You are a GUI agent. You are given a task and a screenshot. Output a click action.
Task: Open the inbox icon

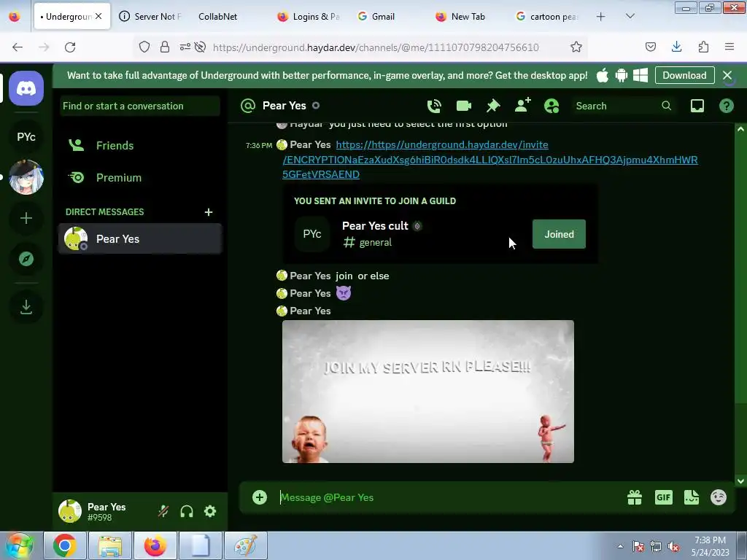697,106
